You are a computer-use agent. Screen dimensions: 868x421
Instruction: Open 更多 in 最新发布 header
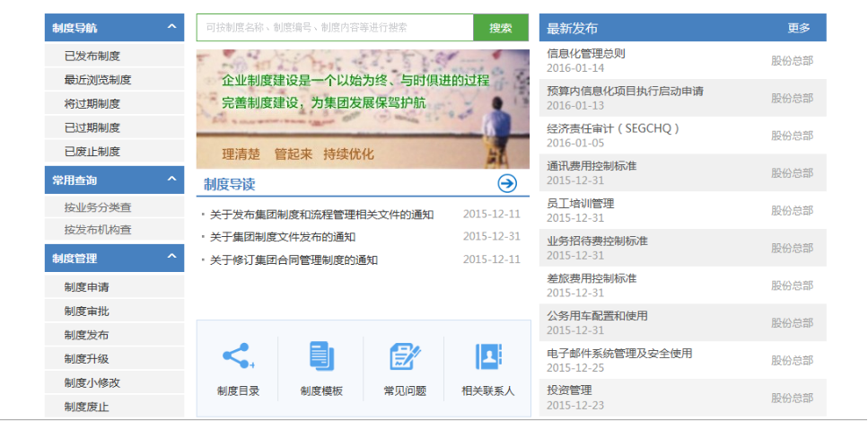tap(798, 28)
